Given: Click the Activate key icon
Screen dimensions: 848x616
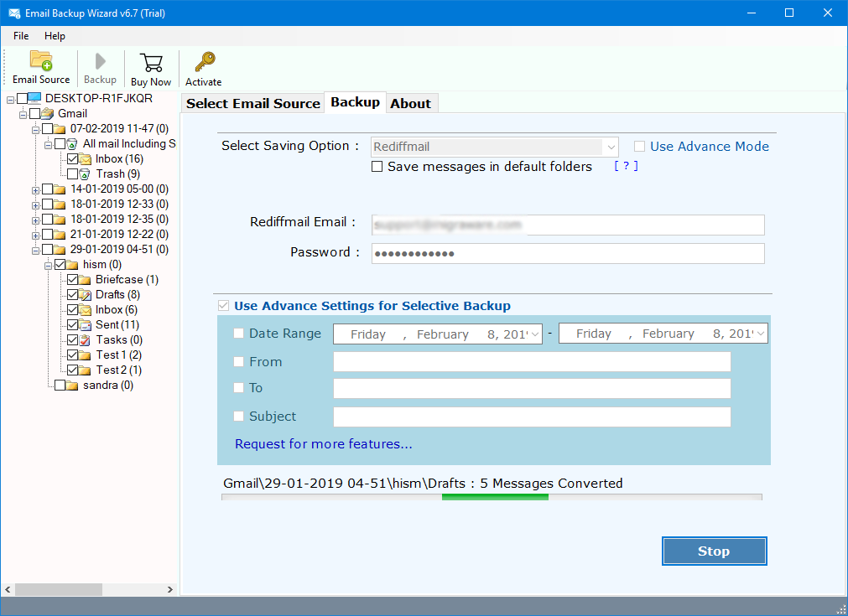Looking at the screenshot, I should pyautogui.click(x=205, y=62).
